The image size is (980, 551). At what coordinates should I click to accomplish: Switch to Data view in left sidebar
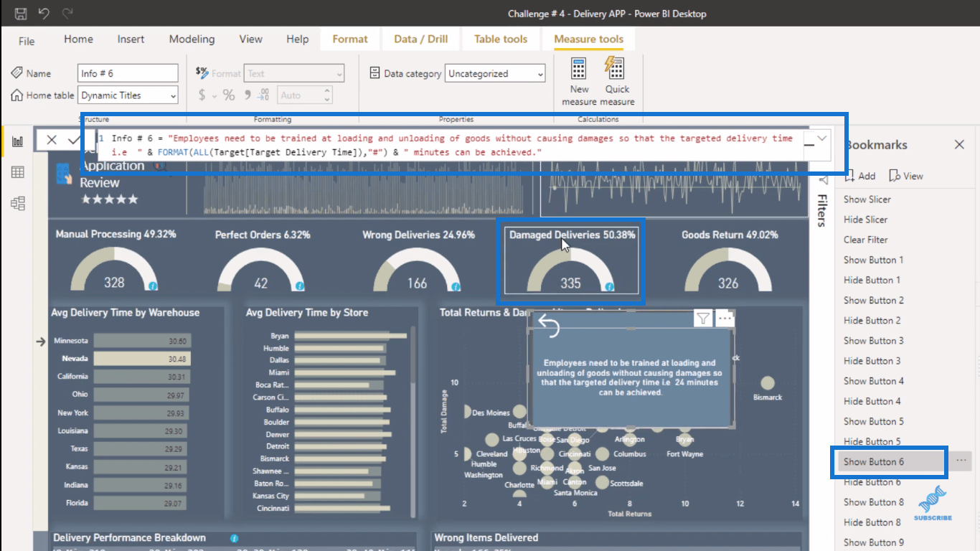click(17, 172)
